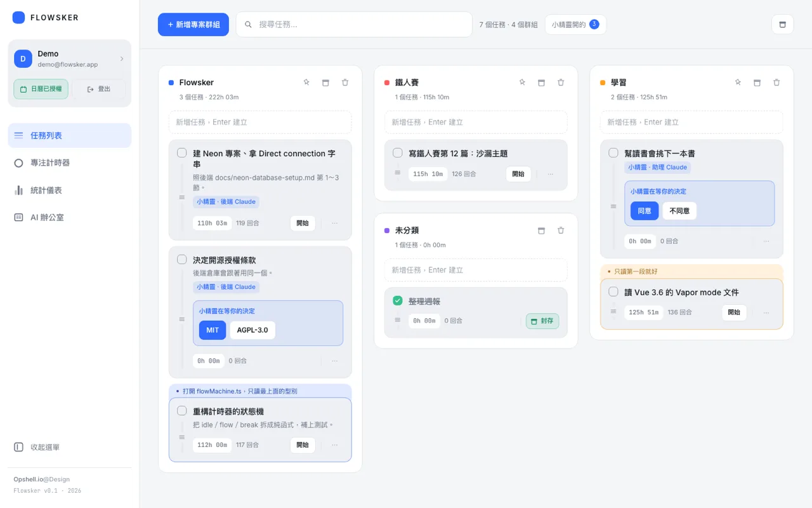812x508 pixels.
Task: Click 同意 for the book decision
Action: [x=644, y=211]
